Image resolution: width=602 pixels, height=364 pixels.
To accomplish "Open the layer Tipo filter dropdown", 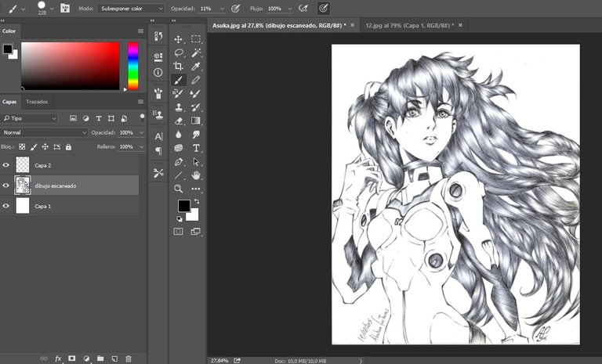I will pyautogui.click(x=29, y=118).
